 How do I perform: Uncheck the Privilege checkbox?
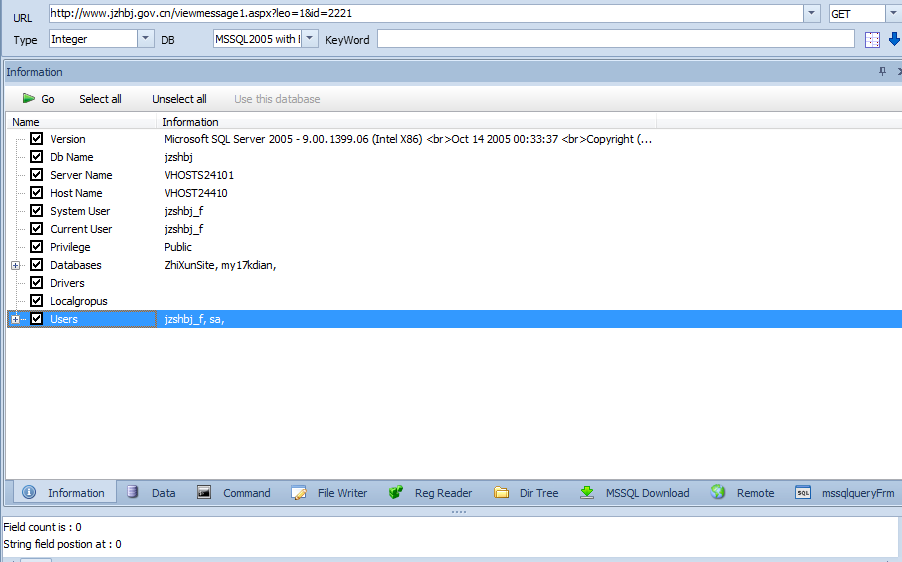coord(37,247)
